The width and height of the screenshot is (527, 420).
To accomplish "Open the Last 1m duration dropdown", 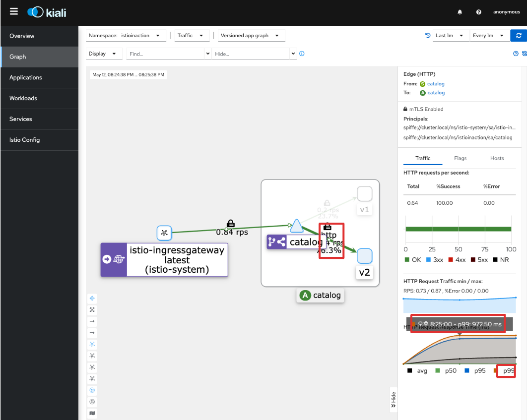I will pos(451,36).
